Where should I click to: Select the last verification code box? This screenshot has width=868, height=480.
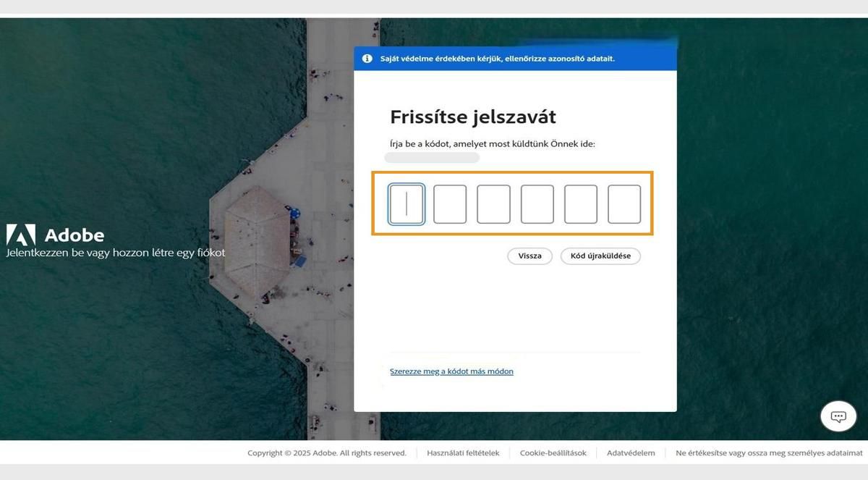(x=624, y=203)
